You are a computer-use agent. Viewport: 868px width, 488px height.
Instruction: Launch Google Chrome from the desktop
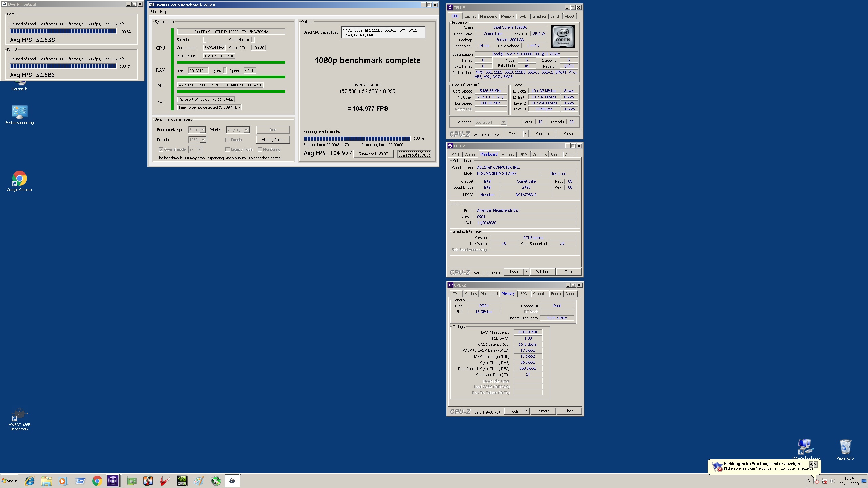point(19,181)
